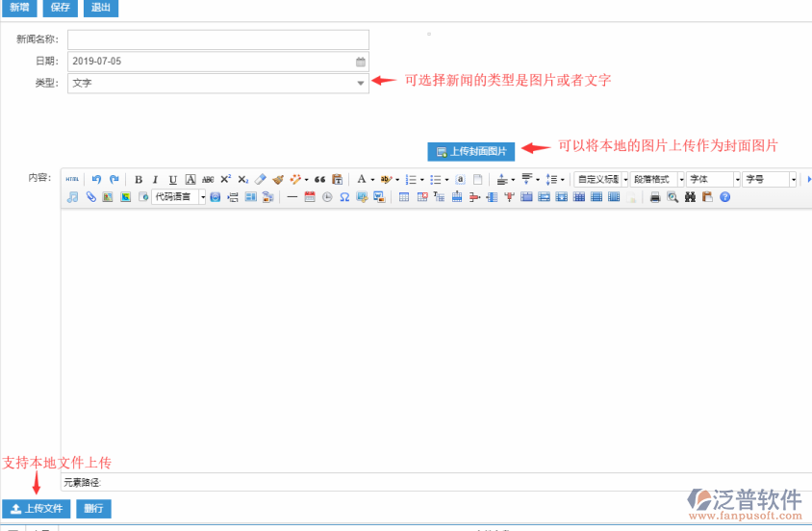Screen dimensions: 812x531
Task: Insert a table into the editor
Action: (404, 196)
